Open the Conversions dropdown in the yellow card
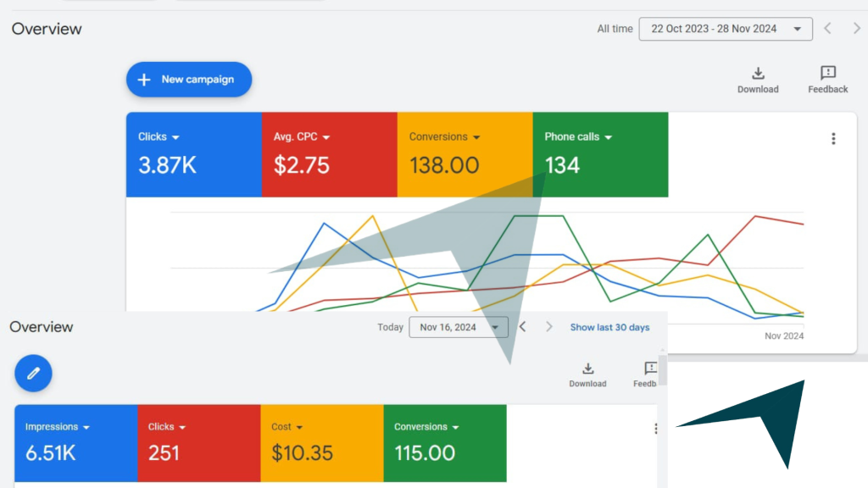Image resolution: width=868 pixels, height=488 pixels. point(444,136)
